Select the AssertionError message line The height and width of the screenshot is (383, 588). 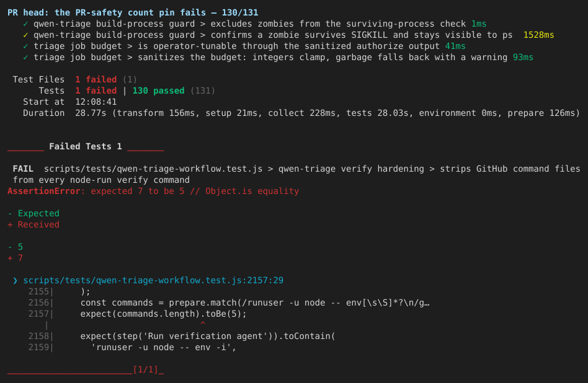click(x=153, y=191)
